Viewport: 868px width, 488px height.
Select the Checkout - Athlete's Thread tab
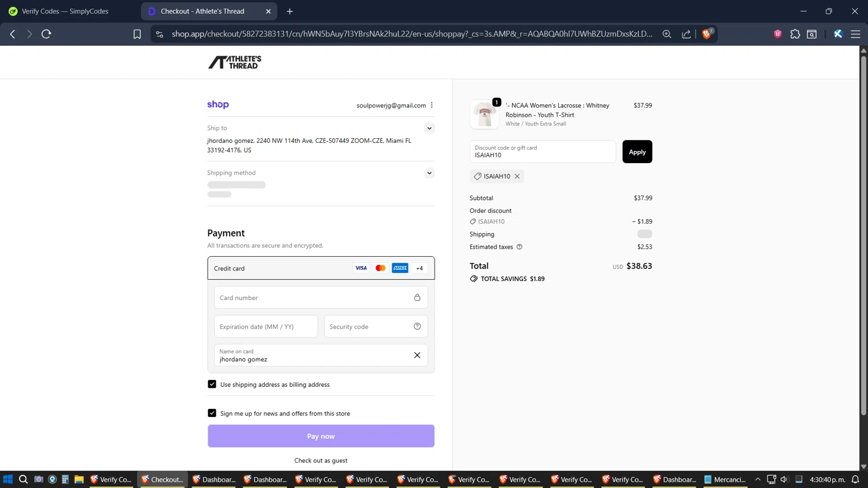(x=203, y=11)
